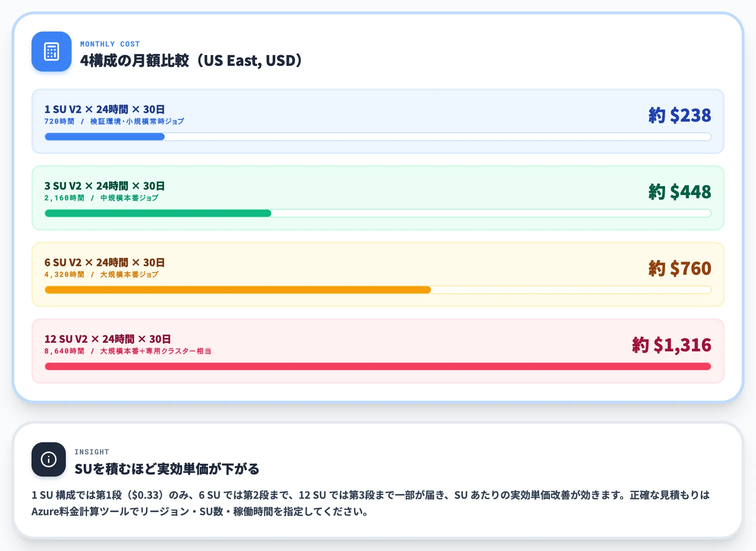The width and height of the screenshot is (756, 551).
Task: Click the 6 SU V2 × 24時間 × 30日 title
Action: point(105,262)
